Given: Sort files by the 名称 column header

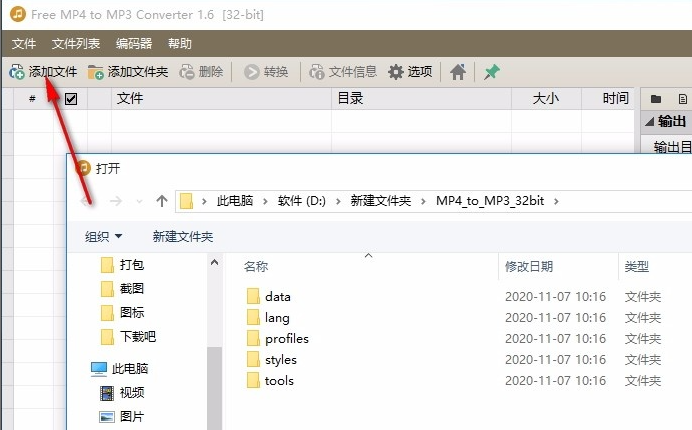Looking at the screenshot, I should (256, 267).
